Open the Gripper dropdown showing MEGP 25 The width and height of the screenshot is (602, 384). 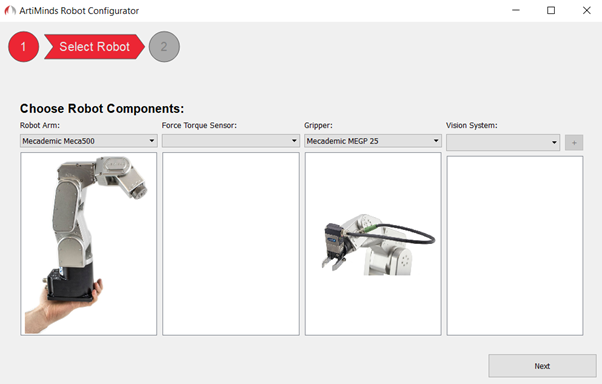tap(373, 141)
